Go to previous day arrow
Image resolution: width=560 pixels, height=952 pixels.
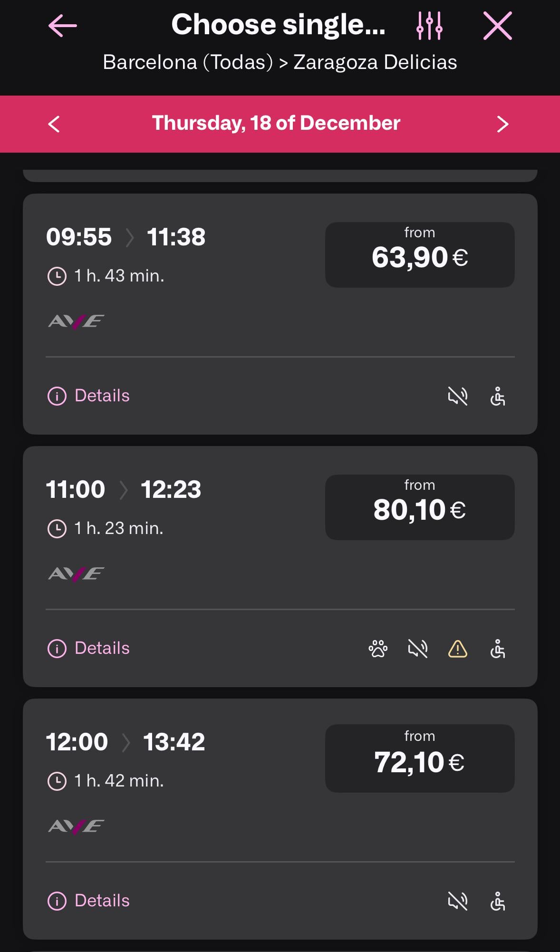pos(54,124)
